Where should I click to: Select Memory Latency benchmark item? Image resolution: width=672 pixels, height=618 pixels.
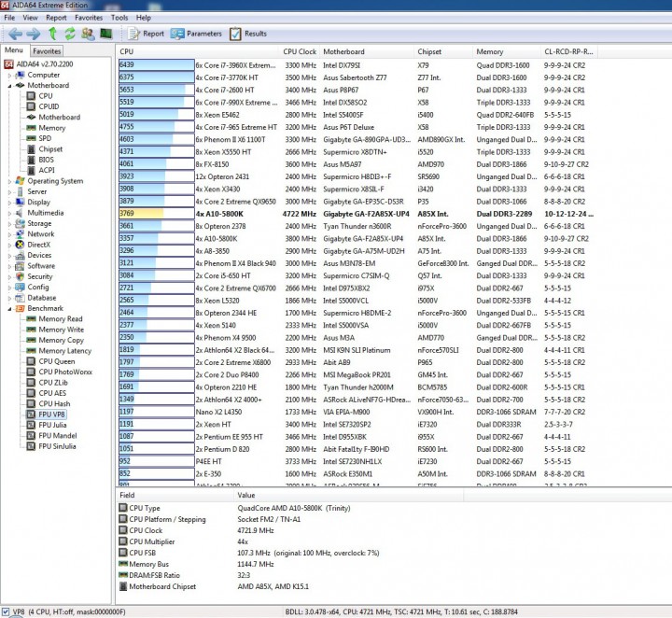pyautogui.click(x=65, y=351)
